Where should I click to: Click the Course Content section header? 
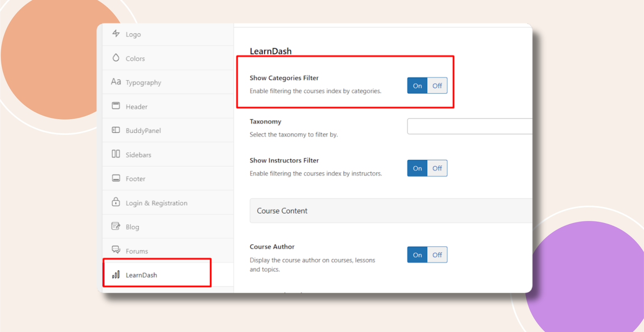[391, 210]
